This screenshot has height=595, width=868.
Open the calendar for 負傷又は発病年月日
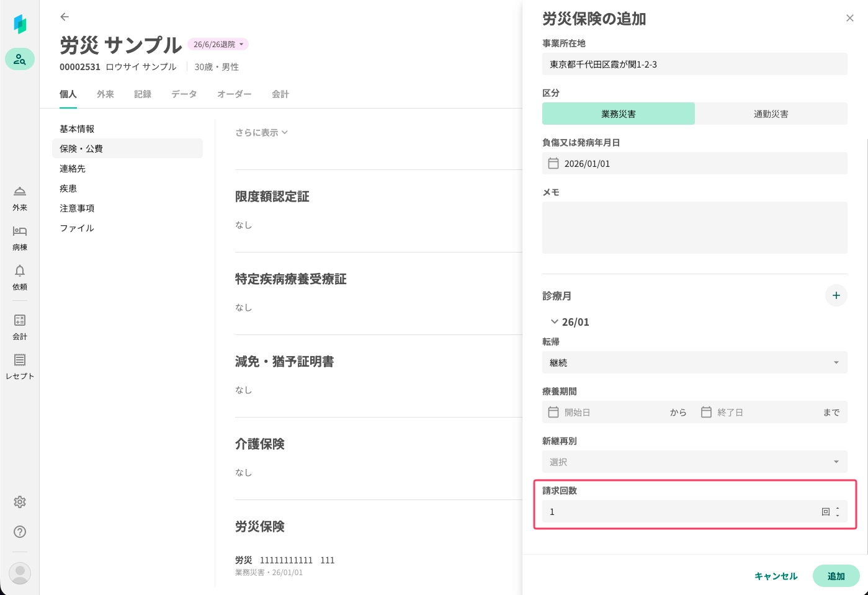pos(553,163)
